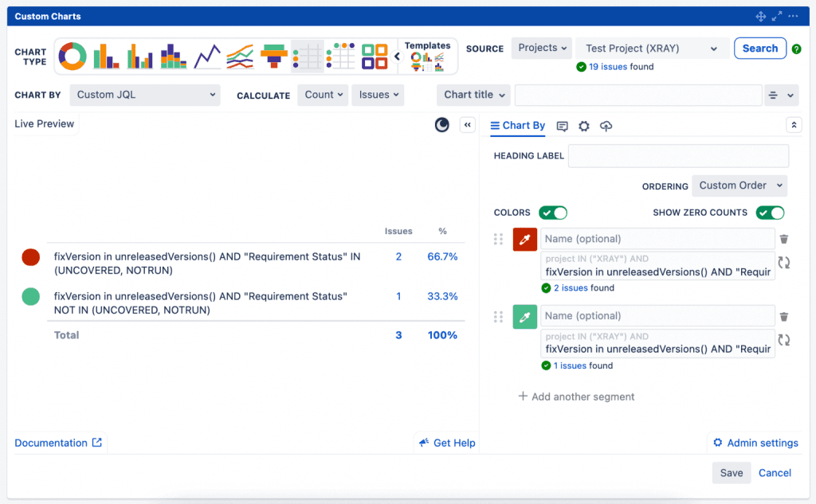Open the description comment tab
Viewport: 816px width, 504px height.
562,126
